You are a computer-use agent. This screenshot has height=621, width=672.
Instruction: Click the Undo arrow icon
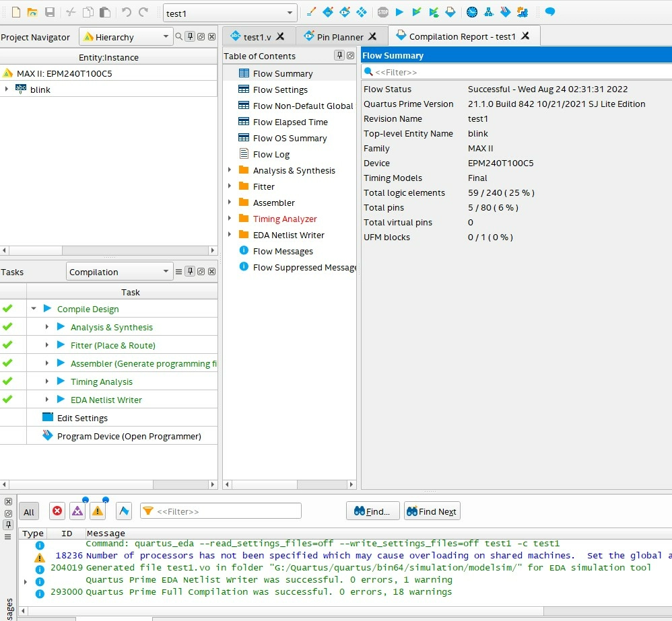point(126,12)
